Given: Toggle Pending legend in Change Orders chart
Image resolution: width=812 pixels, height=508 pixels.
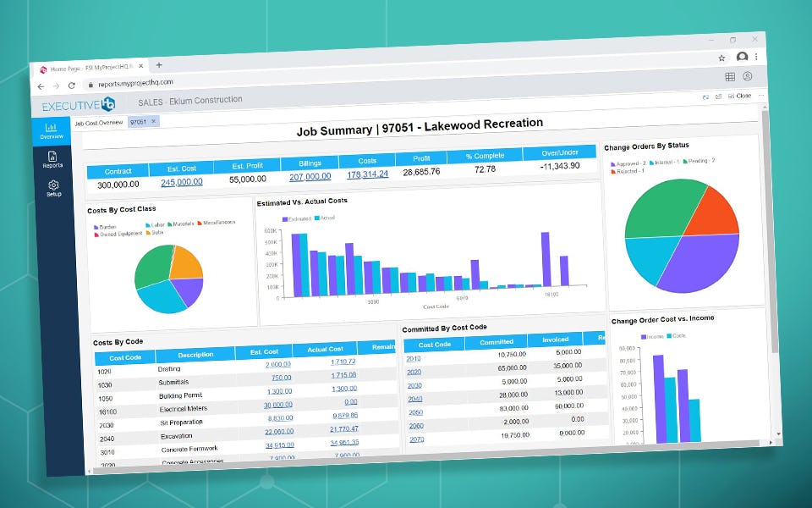Looking at the screenshot, I should [x=700, y=161].
